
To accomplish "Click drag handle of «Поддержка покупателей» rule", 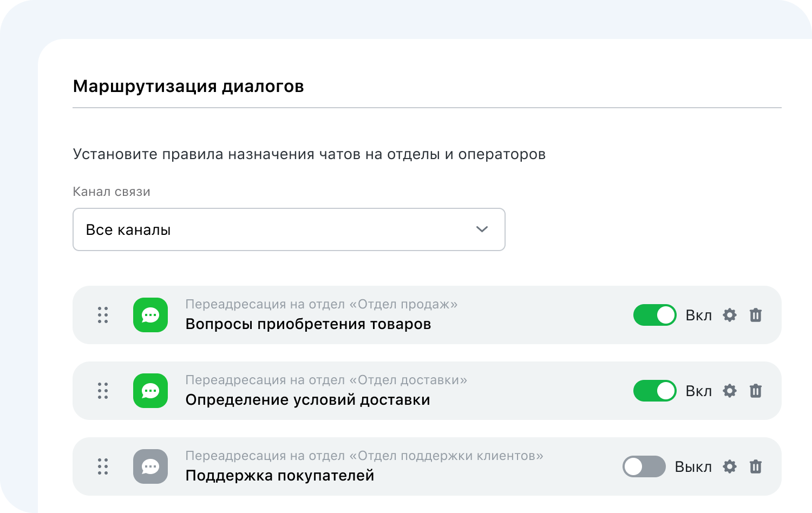I will [x=103, y=466].
